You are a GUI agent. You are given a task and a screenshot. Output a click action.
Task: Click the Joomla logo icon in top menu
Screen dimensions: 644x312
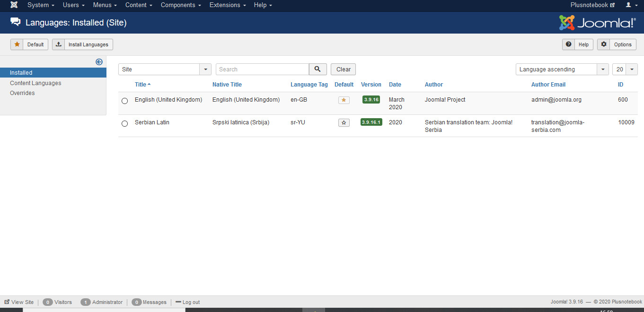tap(14, 5)
